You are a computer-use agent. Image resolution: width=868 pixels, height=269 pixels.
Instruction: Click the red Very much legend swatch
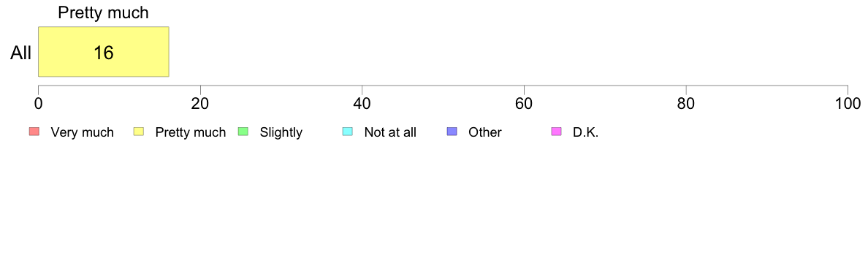pos(34,132)
